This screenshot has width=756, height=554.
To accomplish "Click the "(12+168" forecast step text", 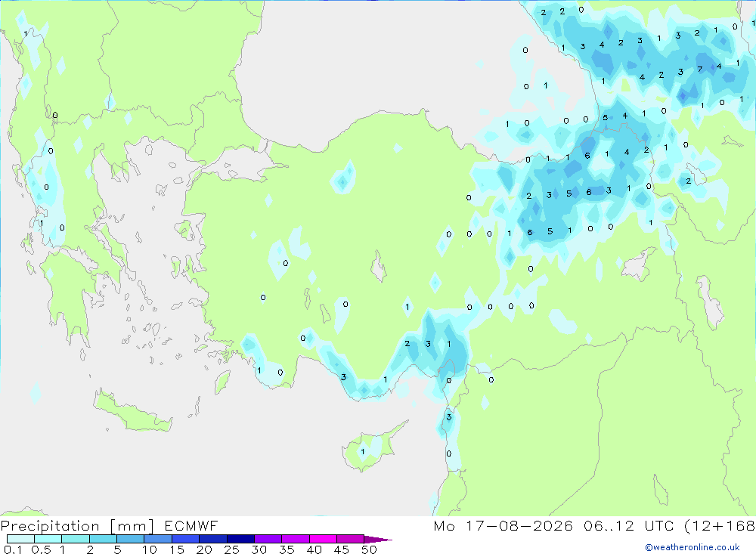I will pos(720,526).
